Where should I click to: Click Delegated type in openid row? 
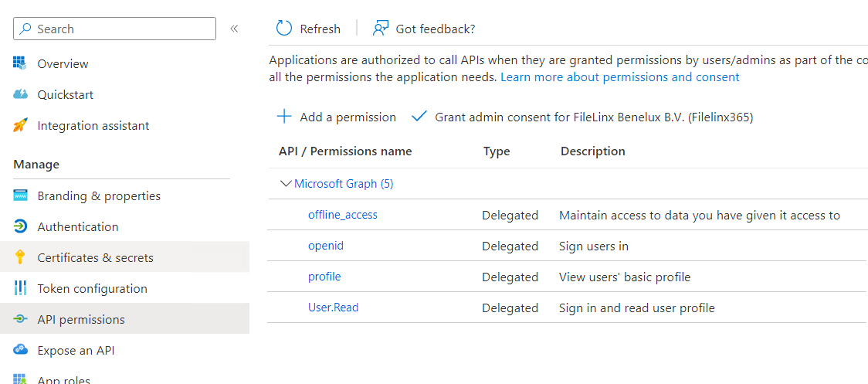tap(510, 246)
